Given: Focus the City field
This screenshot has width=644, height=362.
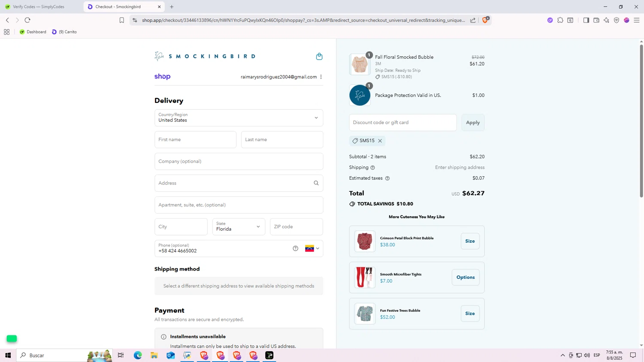Looking at the screenshot, I should [181, 226].
